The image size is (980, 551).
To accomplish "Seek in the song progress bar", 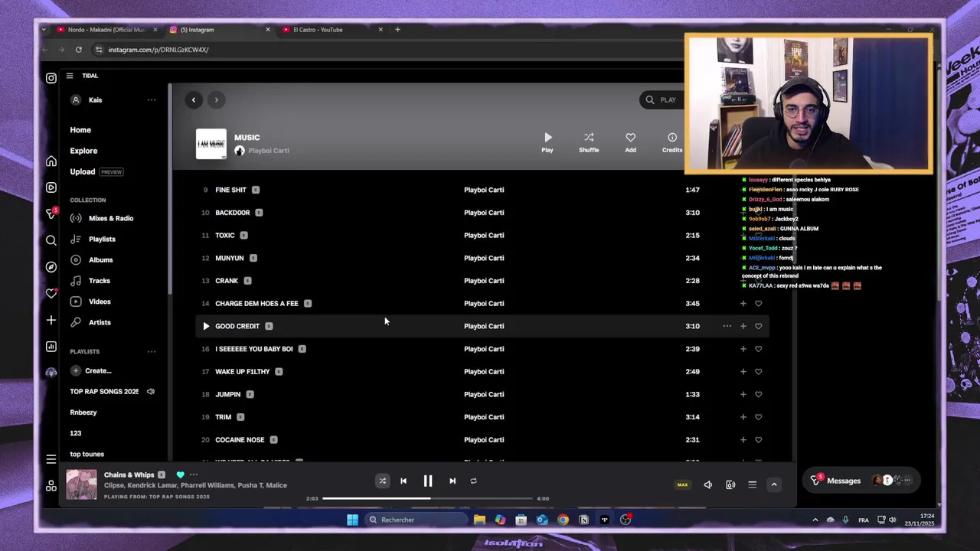I will [x=427, y=499].
